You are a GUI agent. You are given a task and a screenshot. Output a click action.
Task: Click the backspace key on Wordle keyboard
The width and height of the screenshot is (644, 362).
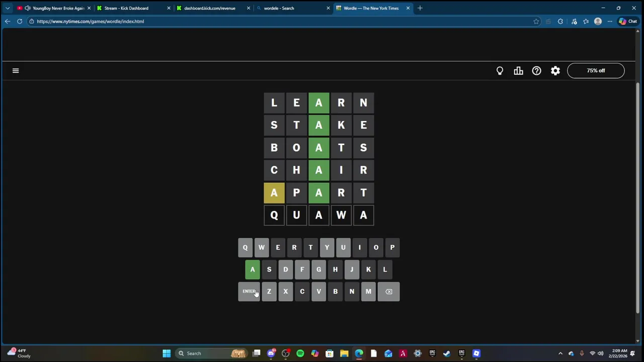point(389,292)
